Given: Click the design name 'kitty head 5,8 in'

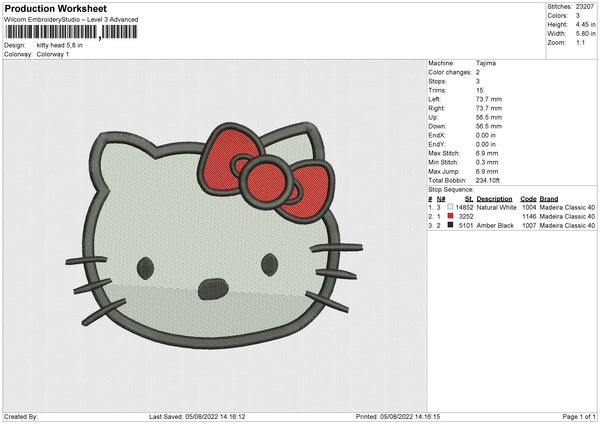Looking at the screenshot, I should (x=59, y=45).
